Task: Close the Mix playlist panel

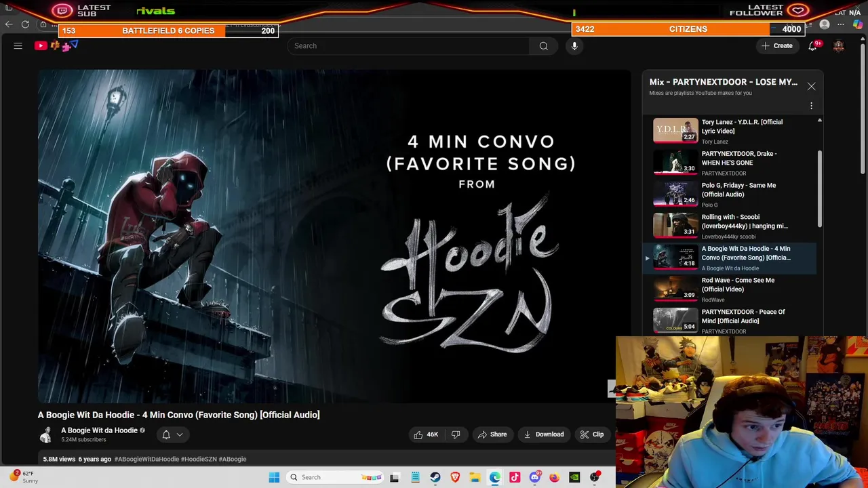Action: click(x=811, y=87)
